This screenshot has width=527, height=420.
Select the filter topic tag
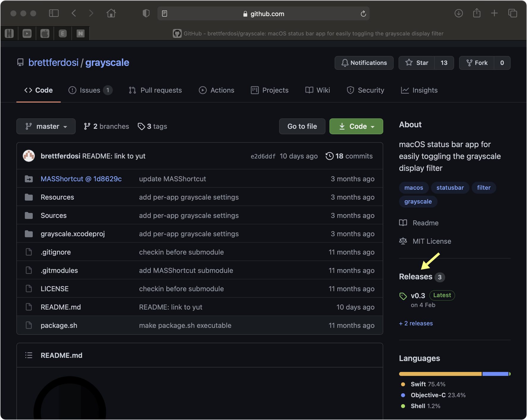(x=484, y=188)
